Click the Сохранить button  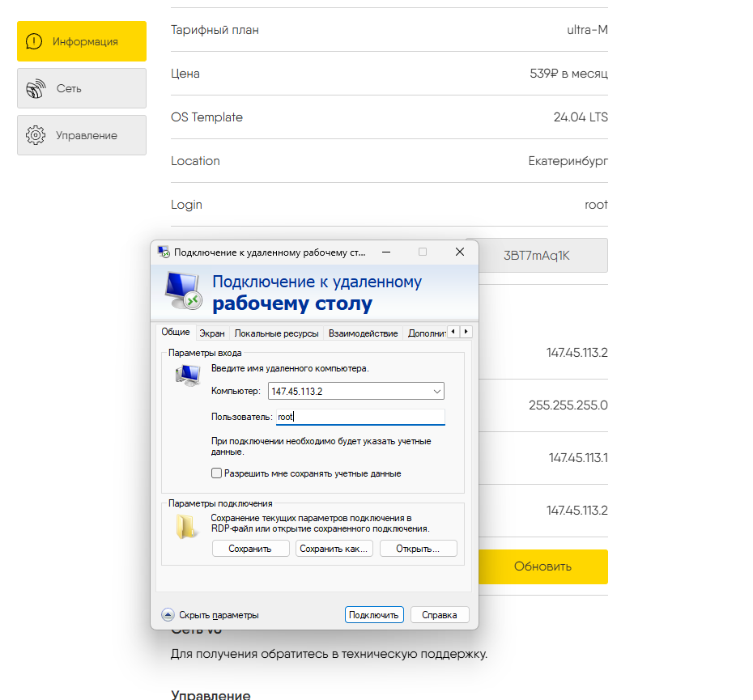coord(250,549)
